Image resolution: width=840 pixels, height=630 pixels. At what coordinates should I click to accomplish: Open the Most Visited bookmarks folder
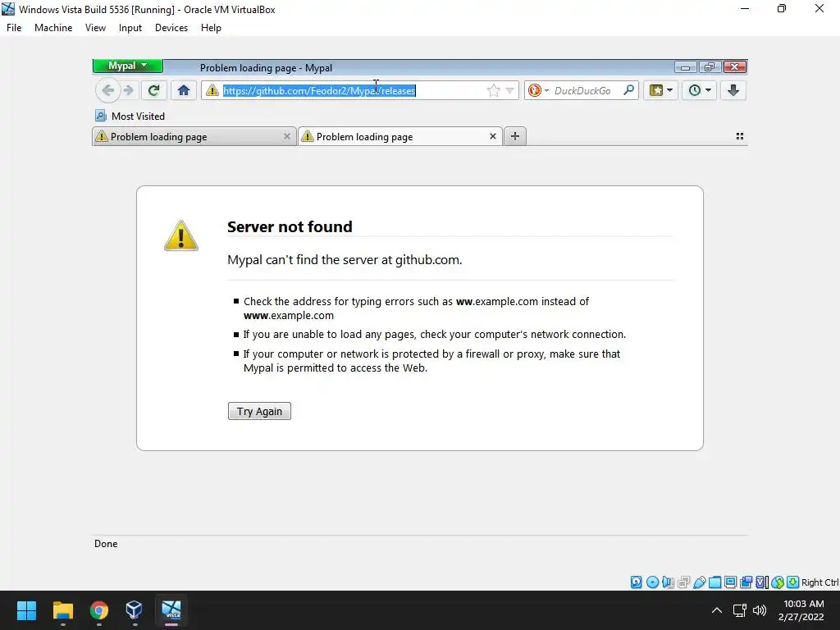[130, 116]
